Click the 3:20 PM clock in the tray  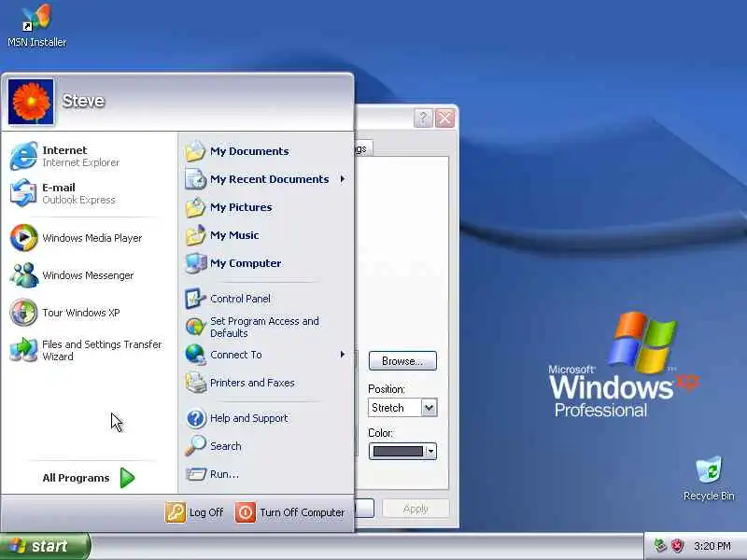point(712,546)
